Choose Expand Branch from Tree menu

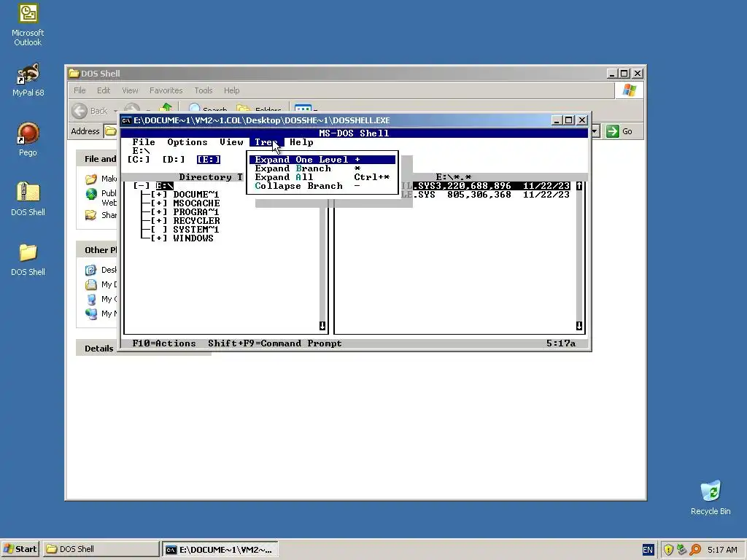322,168
